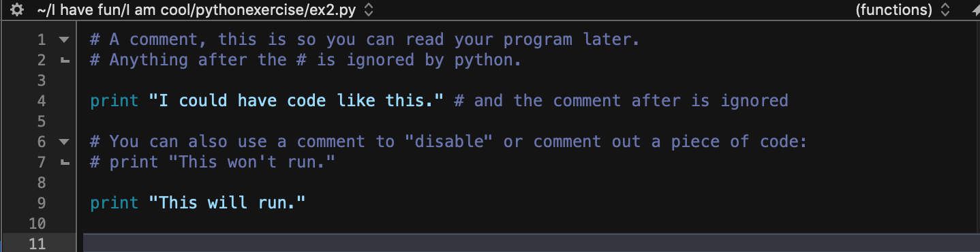Image resolution: width=980 pixels, height=252 pixels.
Task: Collapse the comment block starting at line 1
Action: 64,40
